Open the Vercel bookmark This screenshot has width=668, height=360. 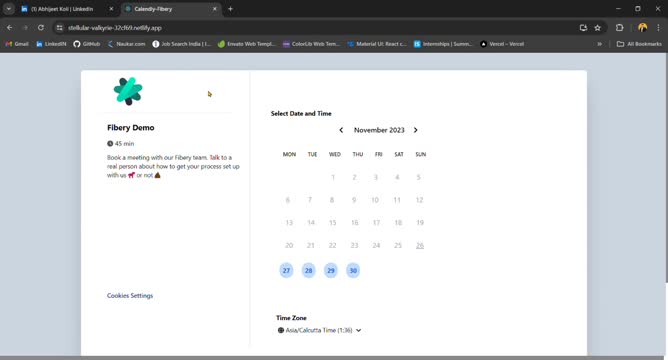502,44
